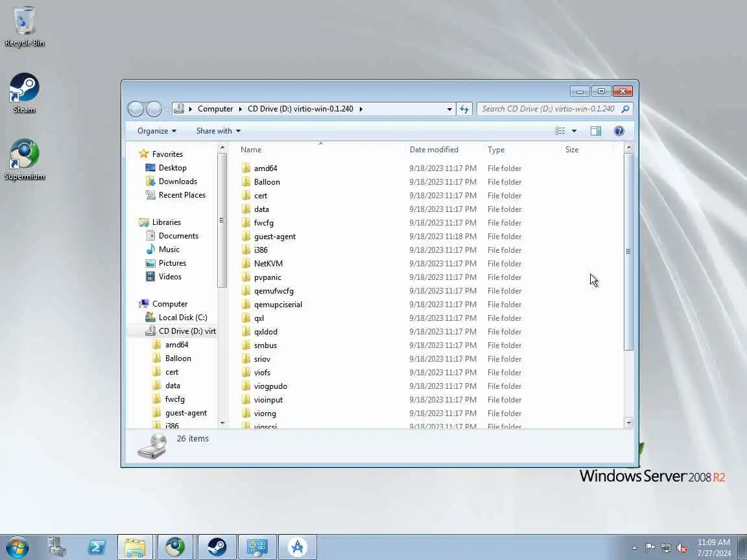This screenshot has height=560, width=747.
Task: Launch PowerShell from the taskbar
Action: point(96,547)
